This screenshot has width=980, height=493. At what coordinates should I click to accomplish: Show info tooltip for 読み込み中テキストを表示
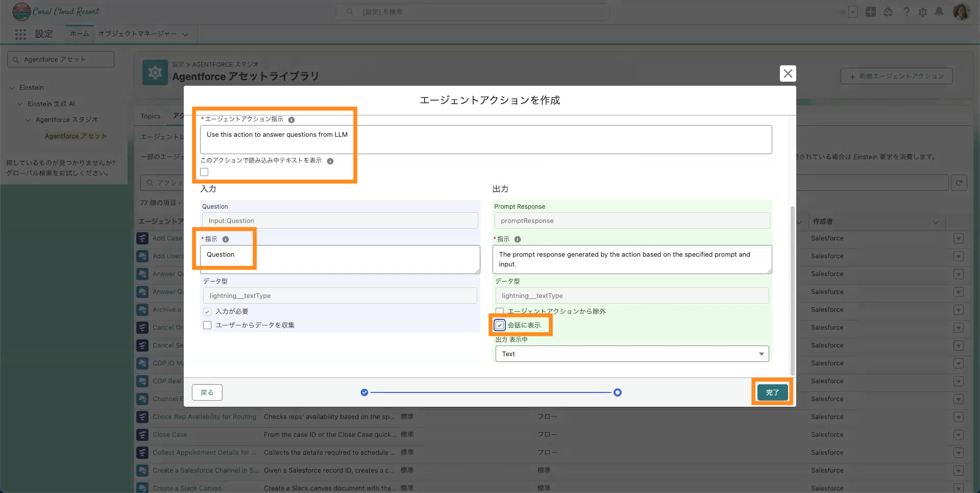coord(330,161)
